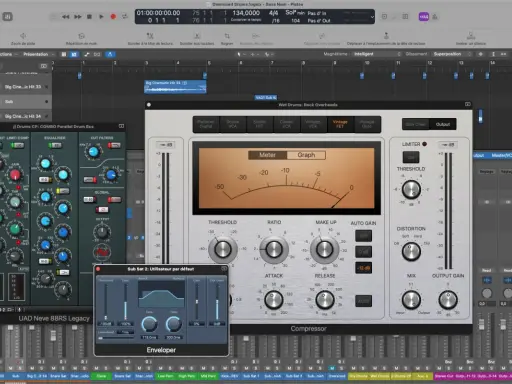
Task: Open the Magnétisme Intelligent dropdown
Action: tap(376, 54)
